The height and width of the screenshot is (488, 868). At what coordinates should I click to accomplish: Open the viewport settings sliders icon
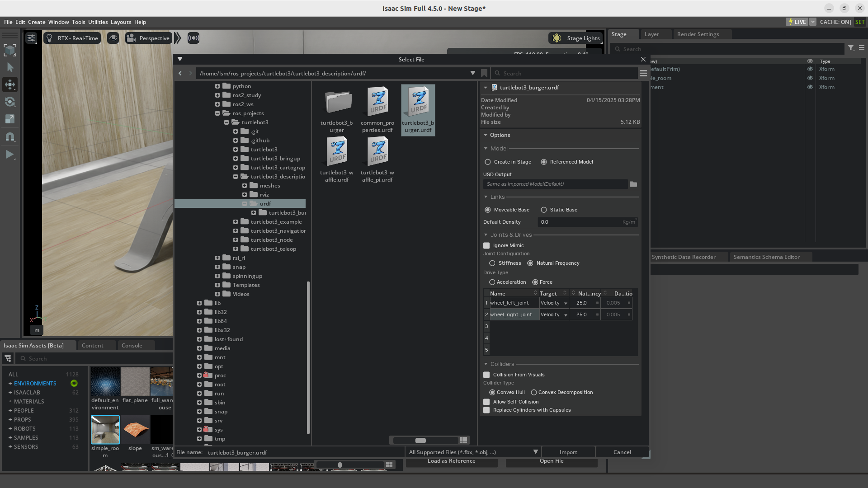[31, 38]
